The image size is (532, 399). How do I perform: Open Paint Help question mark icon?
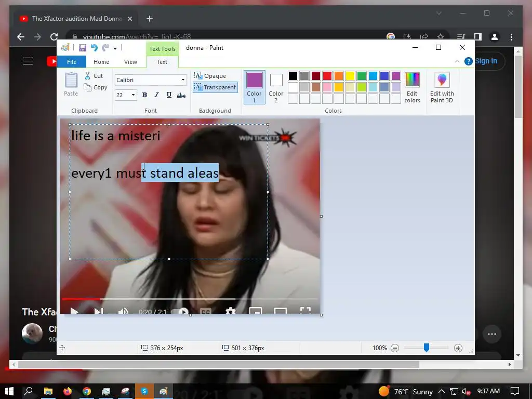point(468,61)
